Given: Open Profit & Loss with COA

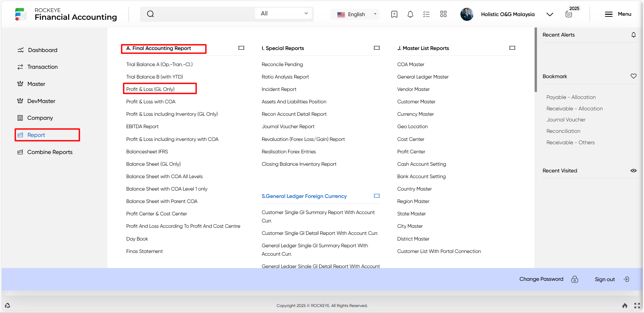Looking at the screenshot, I should coord(151,102).
